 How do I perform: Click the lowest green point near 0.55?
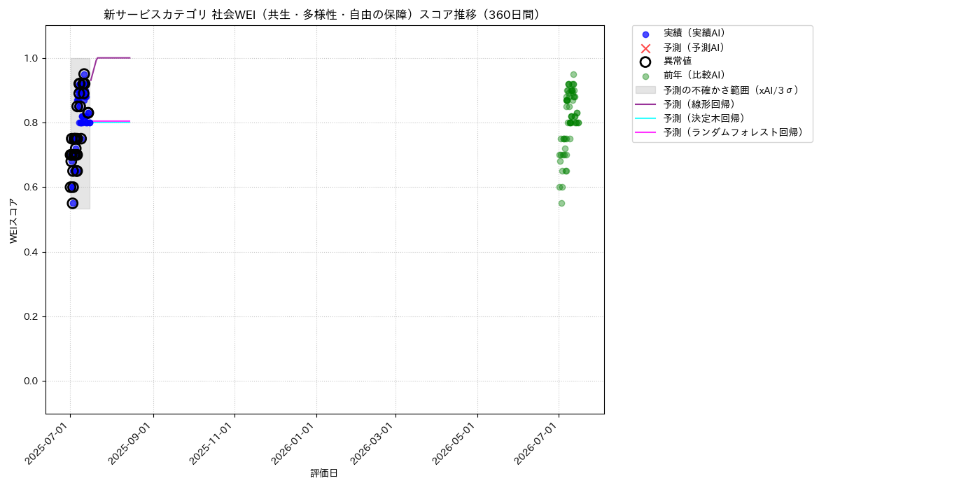(x=561, y=203)
